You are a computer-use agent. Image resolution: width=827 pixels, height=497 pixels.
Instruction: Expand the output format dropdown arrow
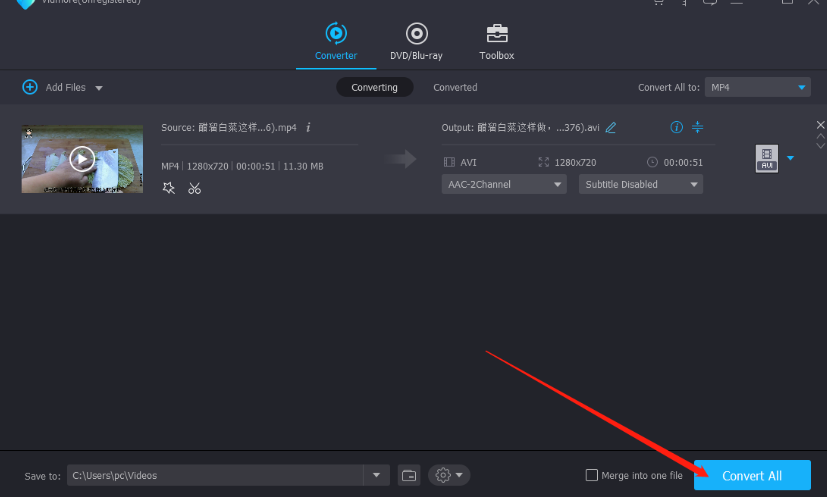click(790, 158)
